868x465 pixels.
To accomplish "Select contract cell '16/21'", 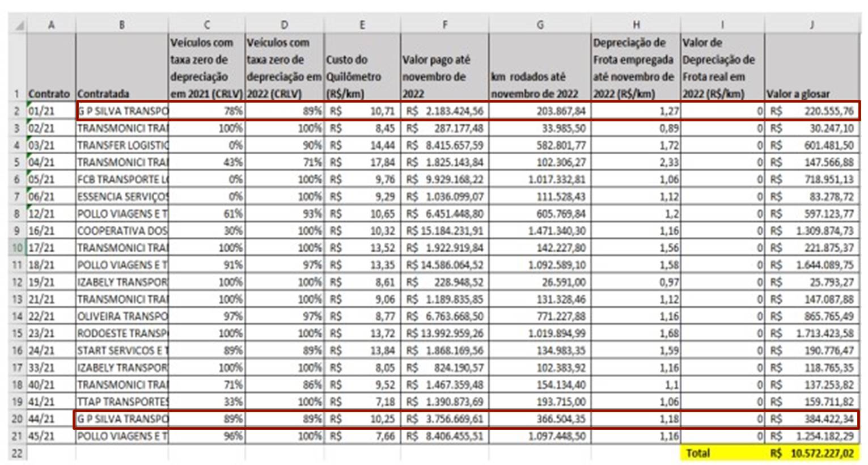I will click(51, 231).
